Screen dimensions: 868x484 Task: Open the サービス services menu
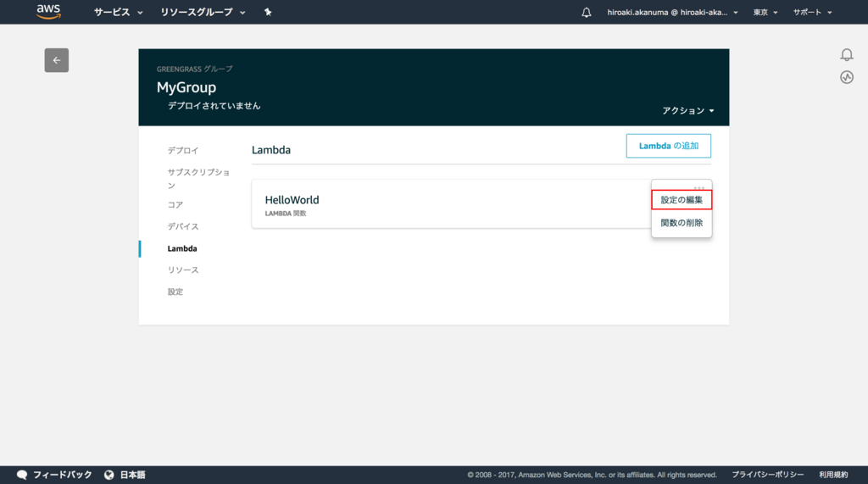coord(118,12)
